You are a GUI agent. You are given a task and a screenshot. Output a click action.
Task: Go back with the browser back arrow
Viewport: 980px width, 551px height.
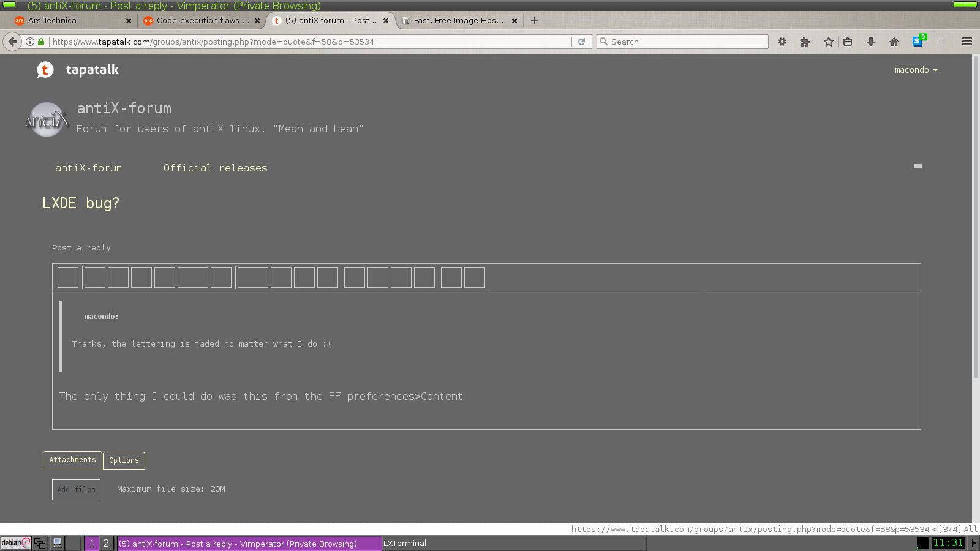click(12, 42)
